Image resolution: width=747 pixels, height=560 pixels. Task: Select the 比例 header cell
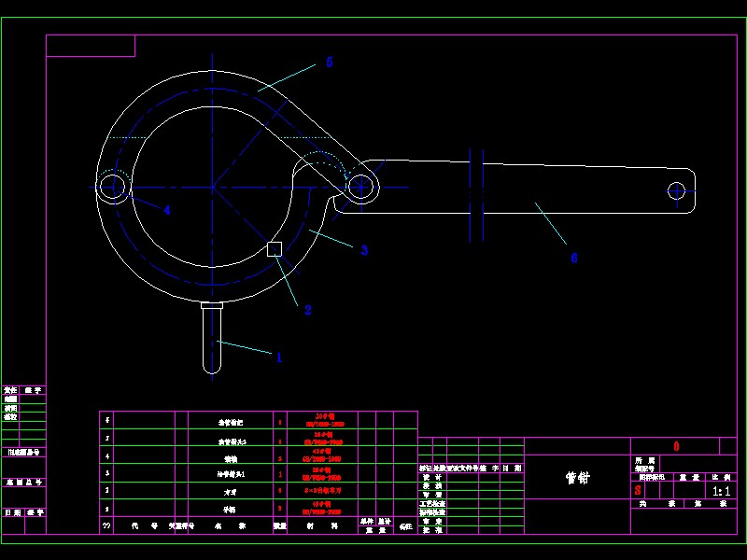[721, 477]
